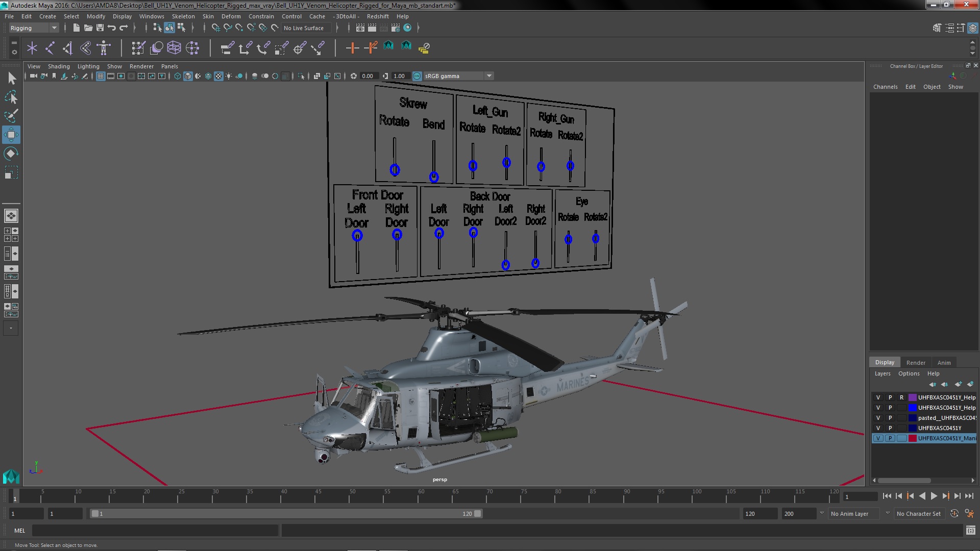The image size is (980, 551).
Task: Click the MEL command input line
Action: pyautogui.click(x=155, y=531)
